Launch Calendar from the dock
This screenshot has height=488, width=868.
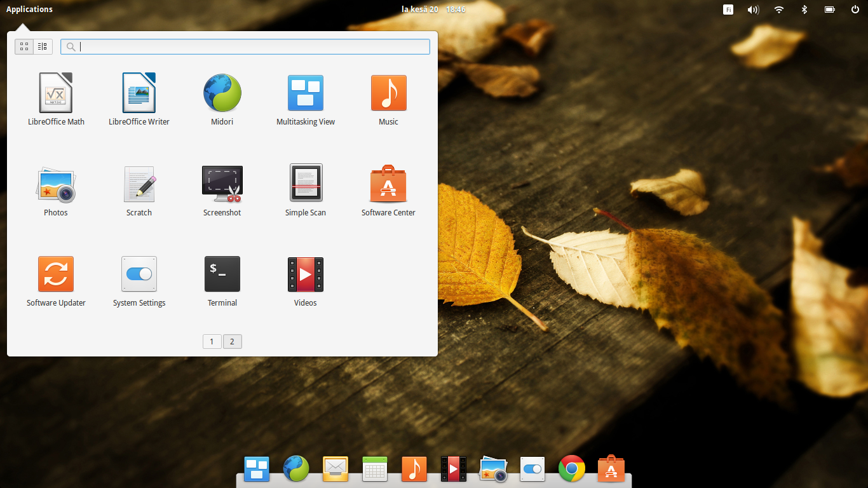pyautogui.click(x=375, y=469)
